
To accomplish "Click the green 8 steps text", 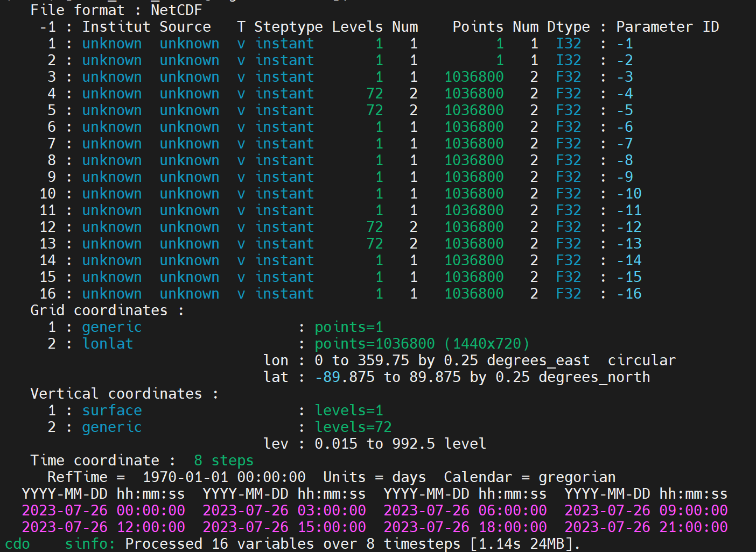I will tap(223, 461).
